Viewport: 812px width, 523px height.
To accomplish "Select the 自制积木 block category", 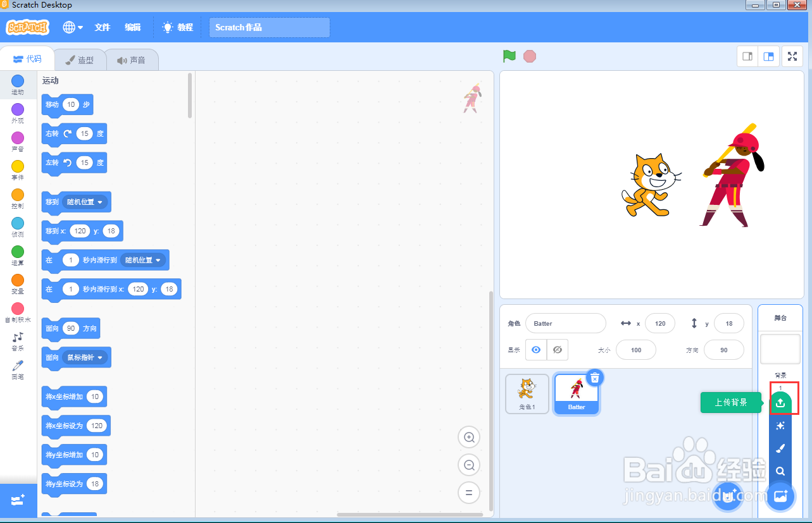I will pyautogui.click(x=18, y=312).
